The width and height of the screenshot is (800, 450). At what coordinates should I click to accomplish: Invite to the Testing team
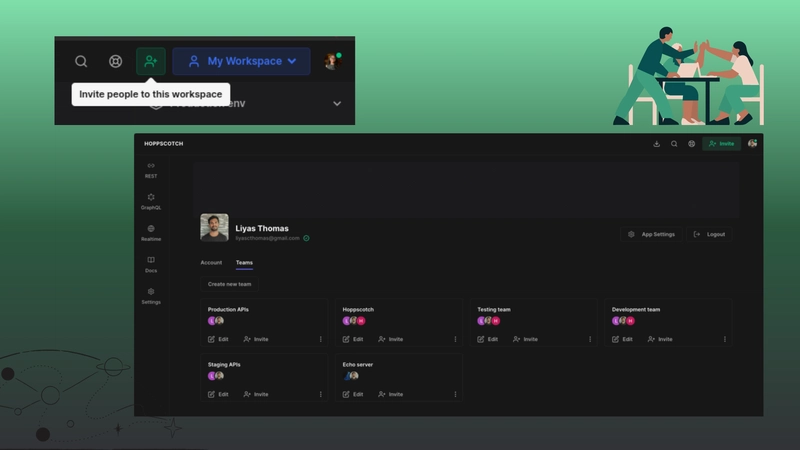click(526, 339)
